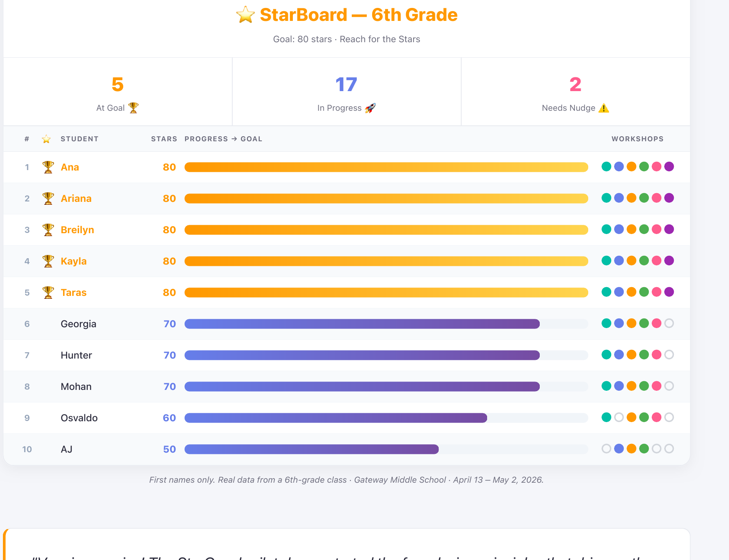Click Georgia's pink workshop dot
The image size is (729, 560).
click(657, 323)
